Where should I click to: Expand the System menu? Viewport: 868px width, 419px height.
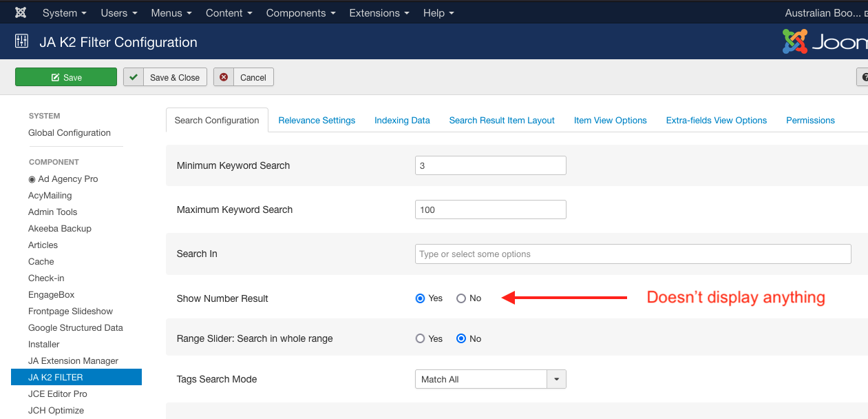(x=64, y=13)
